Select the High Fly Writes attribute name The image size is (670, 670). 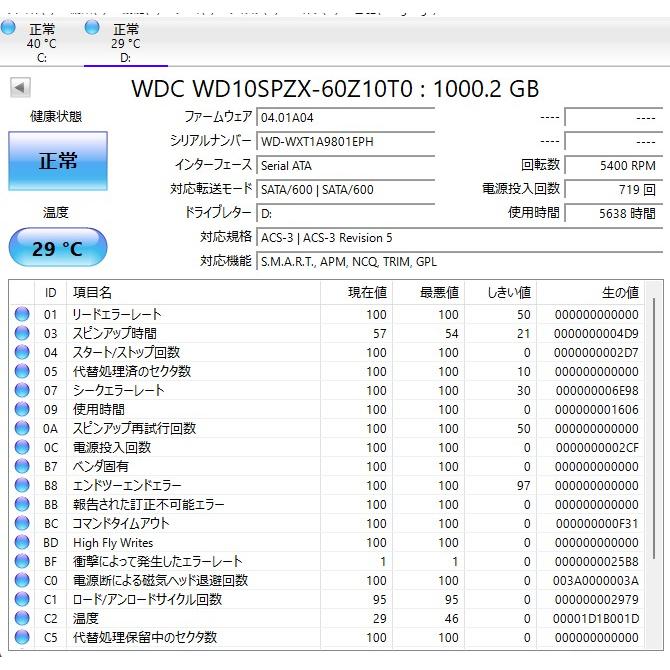pos(113,543)
